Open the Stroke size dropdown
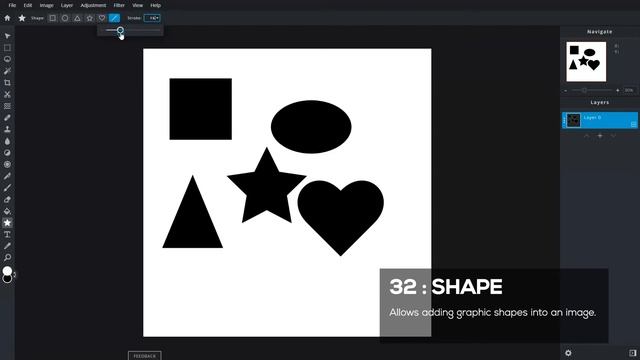Image resolution: width=640 pixels, height=360 pixels. tap(152, 18)
